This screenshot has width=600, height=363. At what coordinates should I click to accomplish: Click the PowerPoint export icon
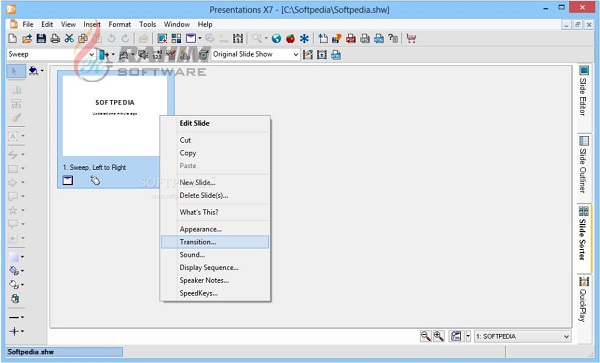337,38
